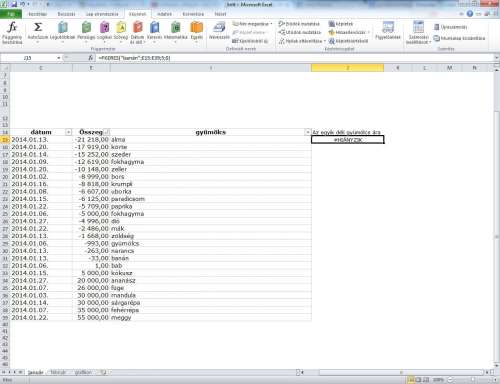Click the zoom out minus button

(451, 380)
